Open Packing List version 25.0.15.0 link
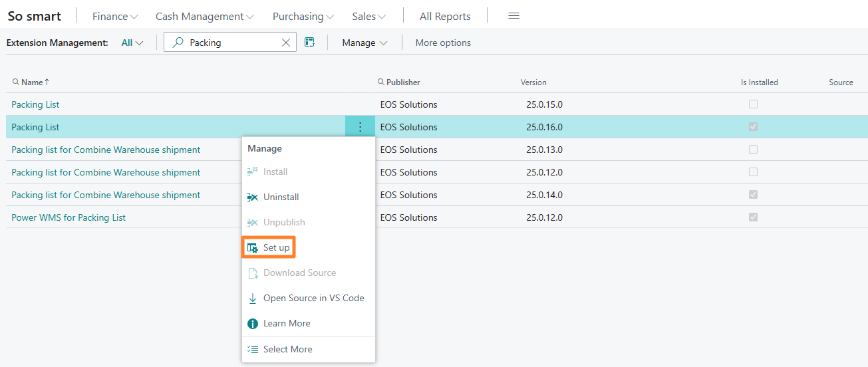This screenshot has width=868, height=367. (x=35, y=104)
